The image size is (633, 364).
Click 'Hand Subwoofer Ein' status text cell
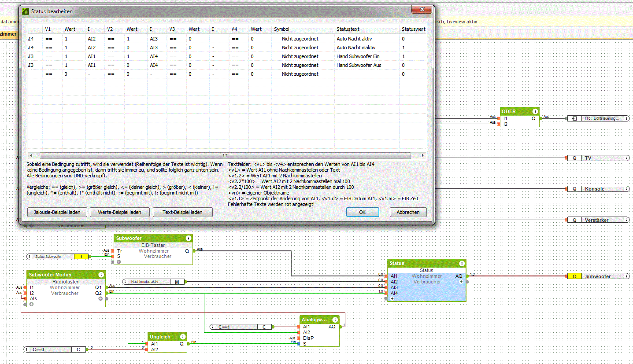pos(358,56)
